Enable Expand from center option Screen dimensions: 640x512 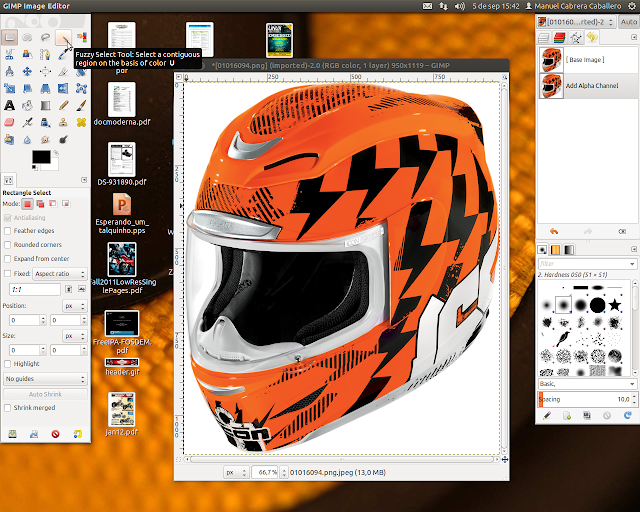tap(7, 259)
